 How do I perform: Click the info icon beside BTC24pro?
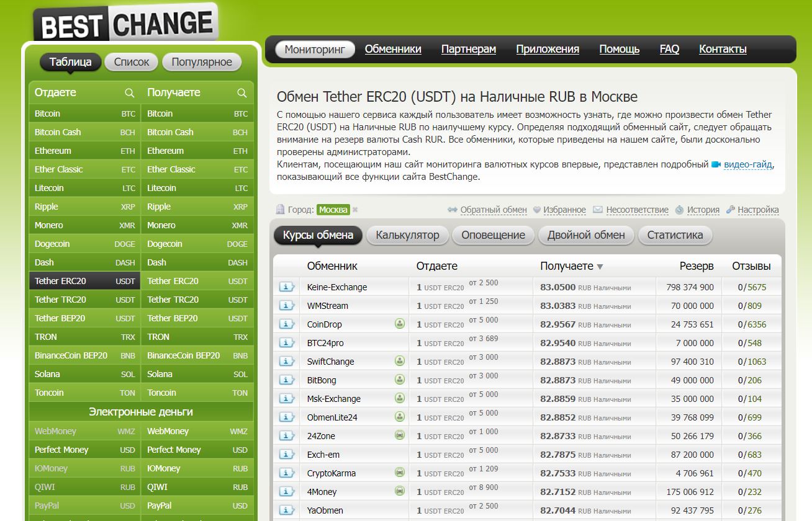[x=286, y=343]
